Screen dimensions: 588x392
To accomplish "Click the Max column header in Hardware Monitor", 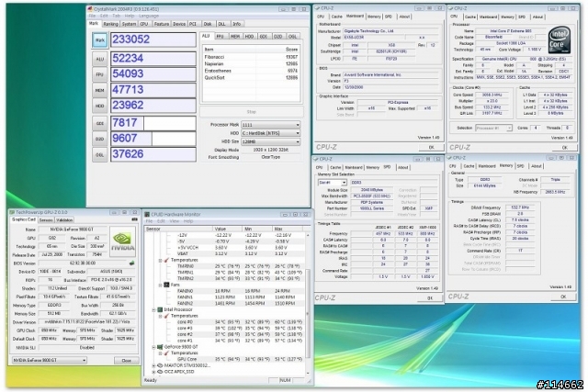I will [x=288, y=229].
